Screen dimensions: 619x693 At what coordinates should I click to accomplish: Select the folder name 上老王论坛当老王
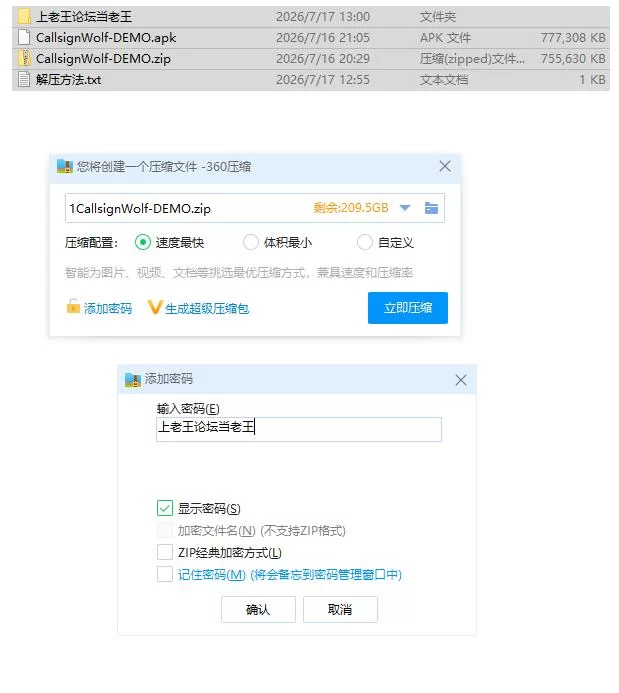(84, 17)
